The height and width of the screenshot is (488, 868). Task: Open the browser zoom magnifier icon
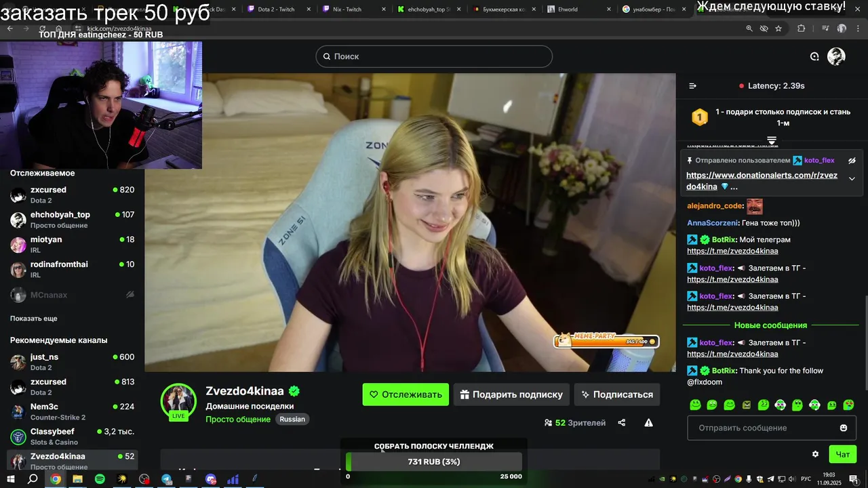(749, 28)
